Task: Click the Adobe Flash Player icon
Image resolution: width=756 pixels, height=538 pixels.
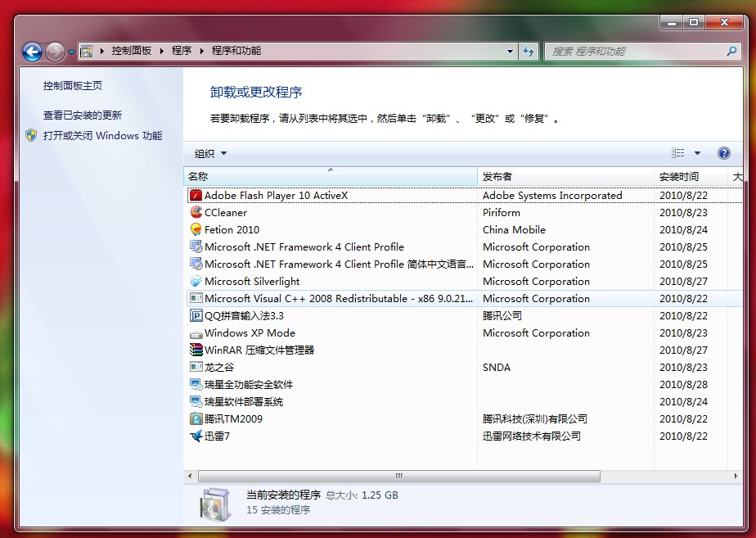Action: pos(196,196)
